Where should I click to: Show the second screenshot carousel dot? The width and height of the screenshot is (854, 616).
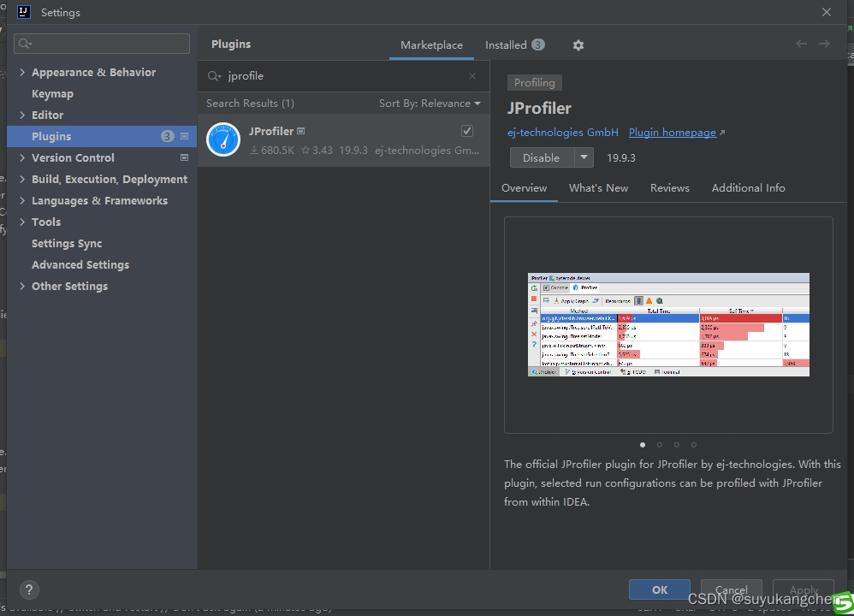coord(660,445)
